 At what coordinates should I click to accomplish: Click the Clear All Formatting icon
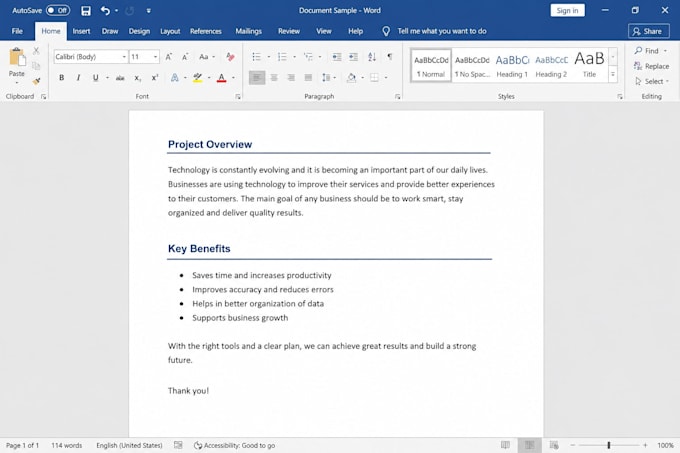pos(230,57)
